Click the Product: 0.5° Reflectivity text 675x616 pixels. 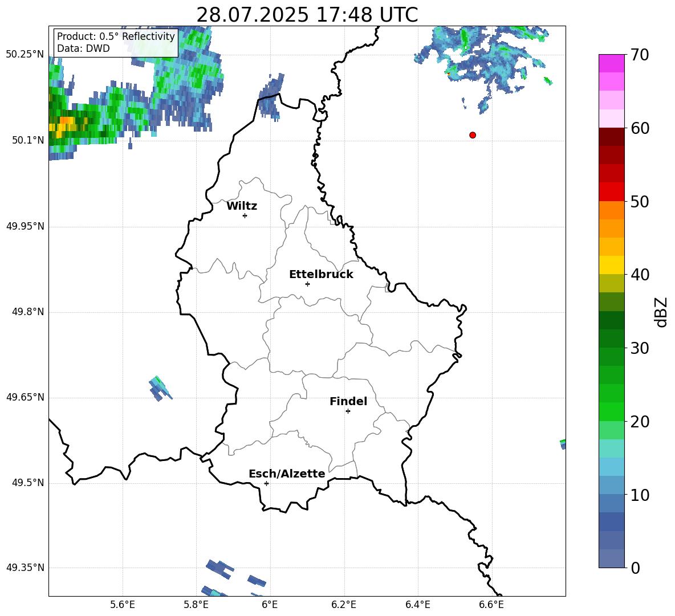[x=116, y=36]
